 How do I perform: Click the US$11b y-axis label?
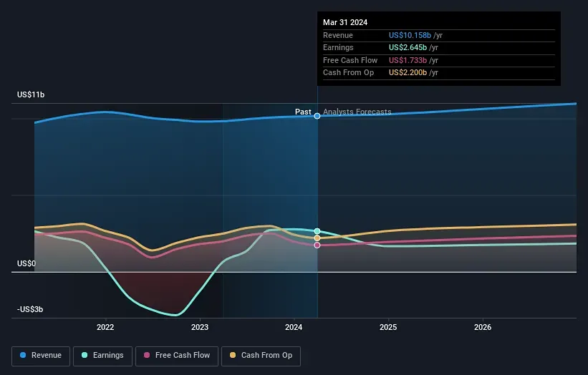click(x=31, y=94)
